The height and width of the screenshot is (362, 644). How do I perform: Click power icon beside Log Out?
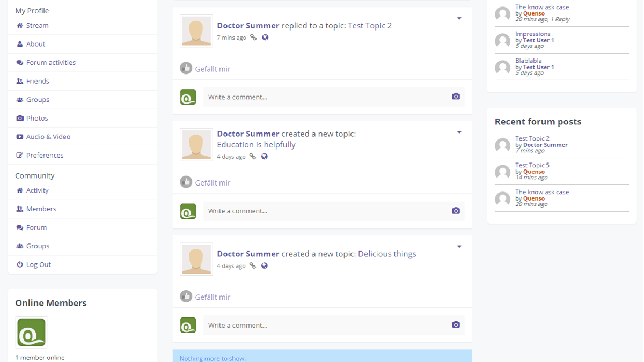coord(20,264)
